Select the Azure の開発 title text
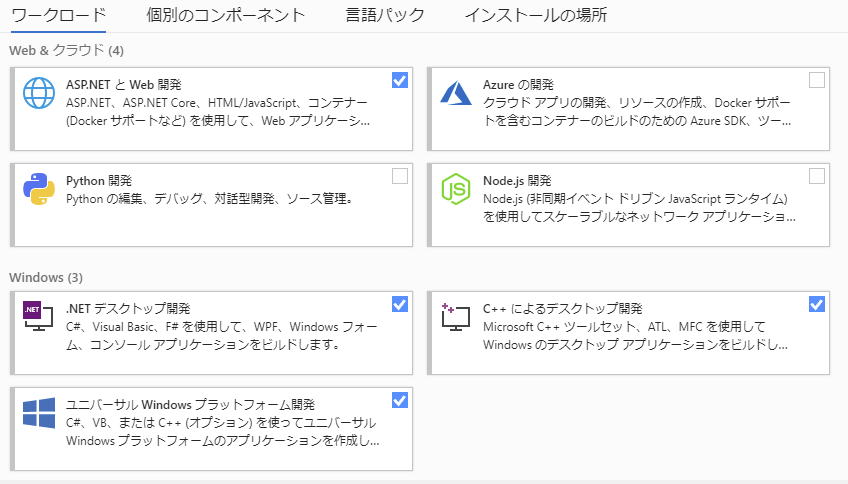This screenshot has width=848, height=484. (518, 85)
